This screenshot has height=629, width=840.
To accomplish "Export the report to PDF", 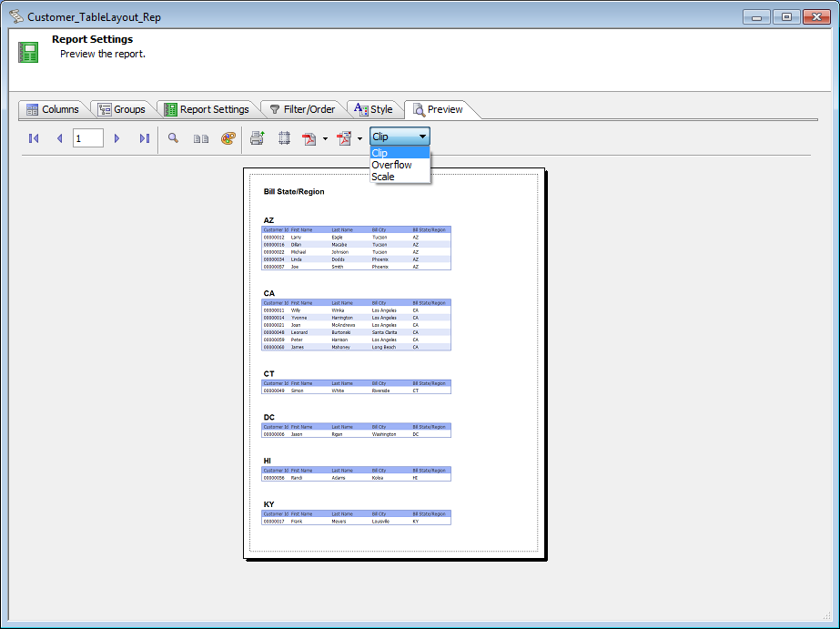I will pyautogui.click(x=309, y=138).
